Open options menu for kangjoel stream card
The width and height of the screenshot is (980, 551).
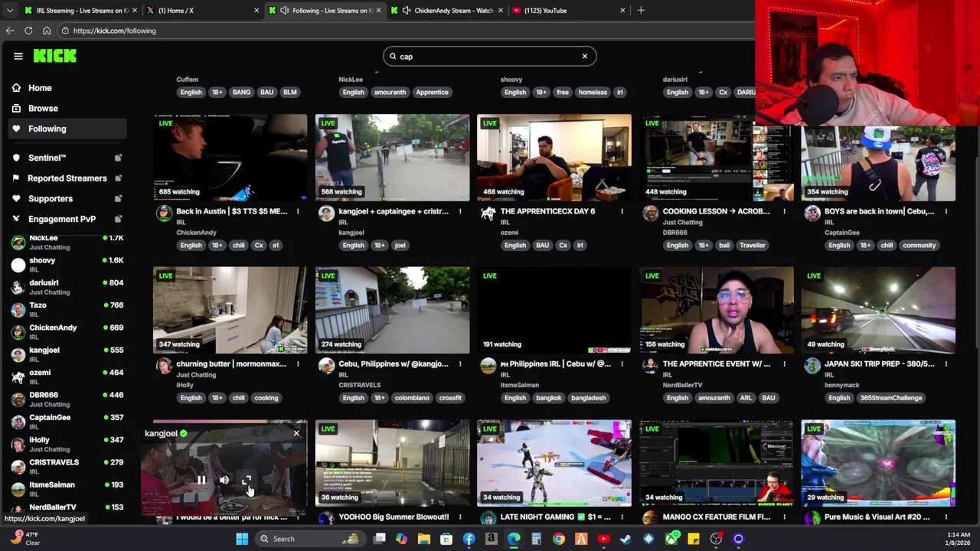[x=460, y=211]
